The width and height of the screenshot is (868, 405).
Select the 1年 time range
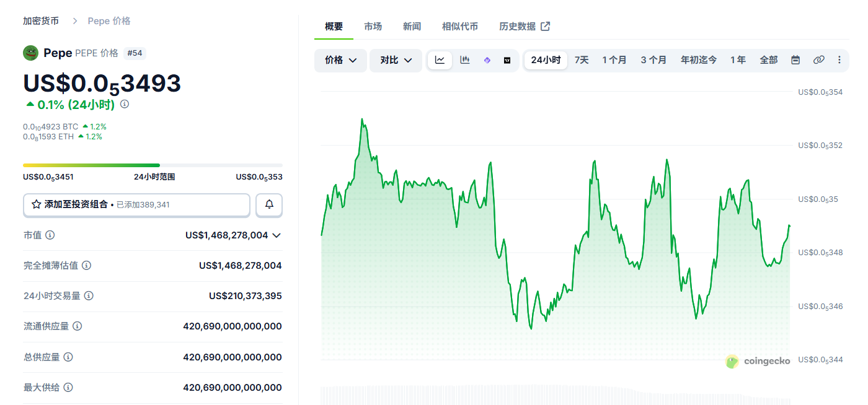click(738, 60)
